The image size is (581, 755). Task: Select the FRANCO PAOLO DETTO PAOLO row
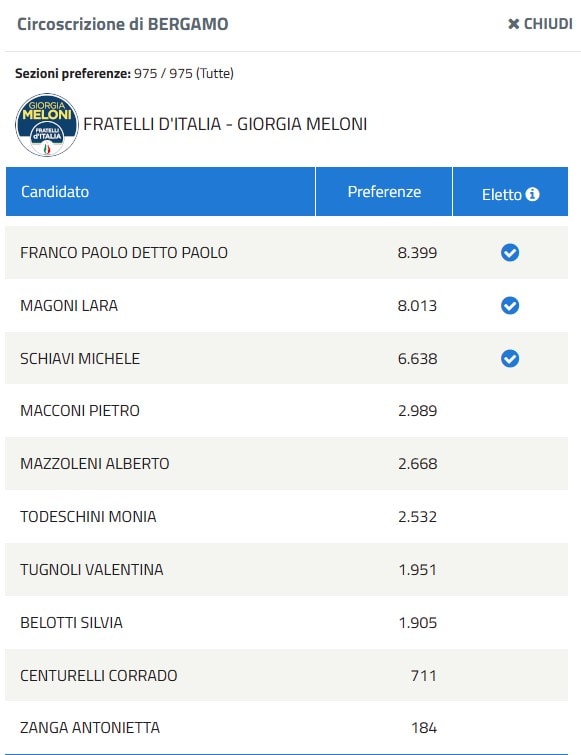(x=286, y=252)
